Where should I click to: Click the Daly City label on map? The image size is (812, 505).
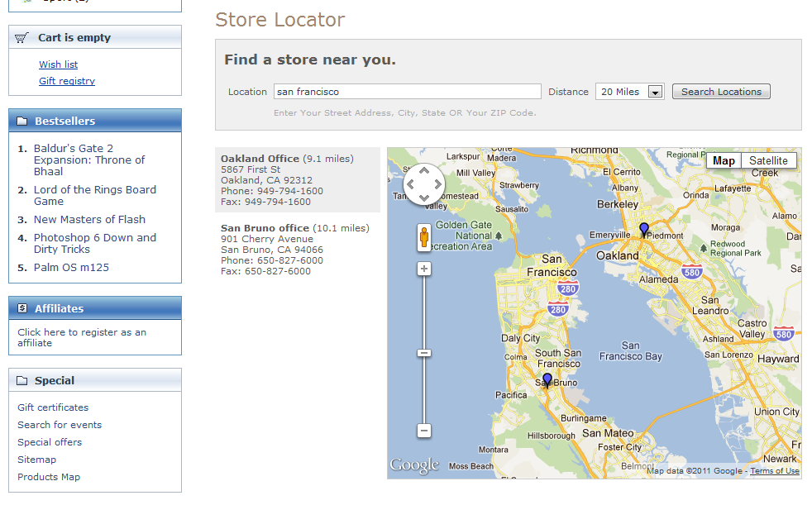pyautogui.click(x=520, y=338)
